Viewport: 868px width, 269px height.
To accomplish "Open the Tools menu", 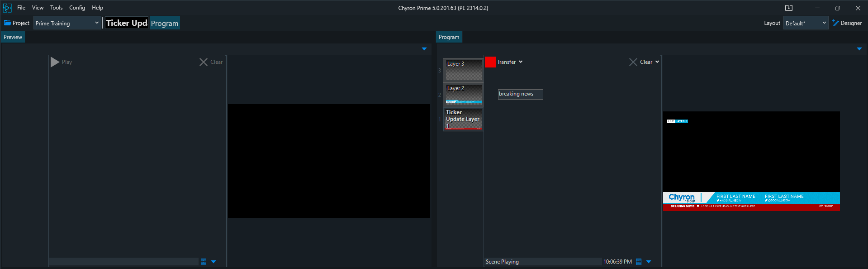I will (56, 8).
